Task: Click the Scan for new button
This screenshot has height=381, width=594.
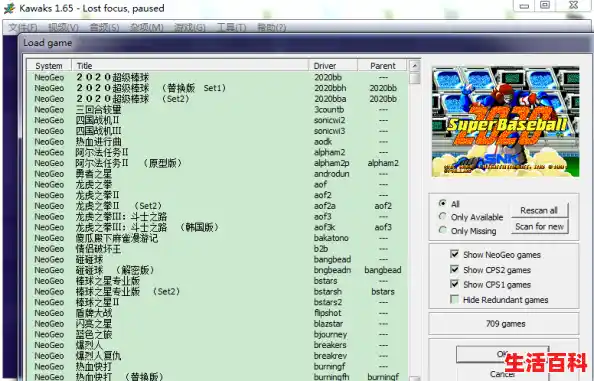Action: [x=539, y=226]
